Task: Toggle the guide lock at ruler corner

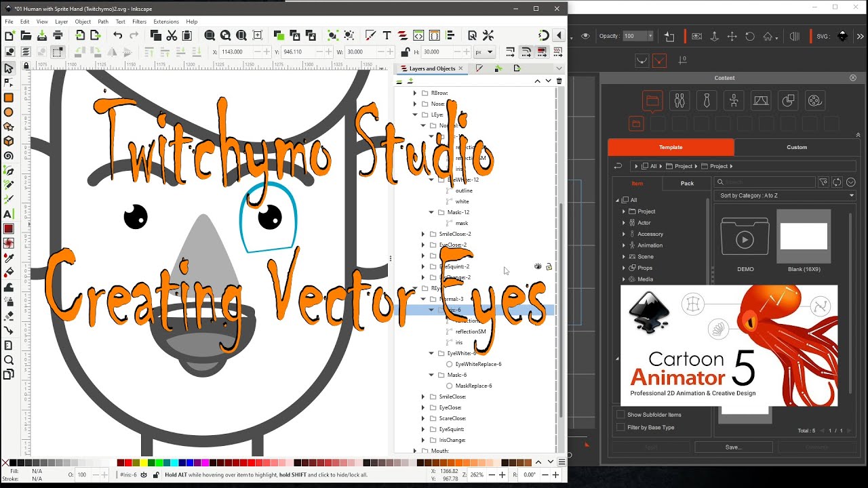Action: click(26, 66)
